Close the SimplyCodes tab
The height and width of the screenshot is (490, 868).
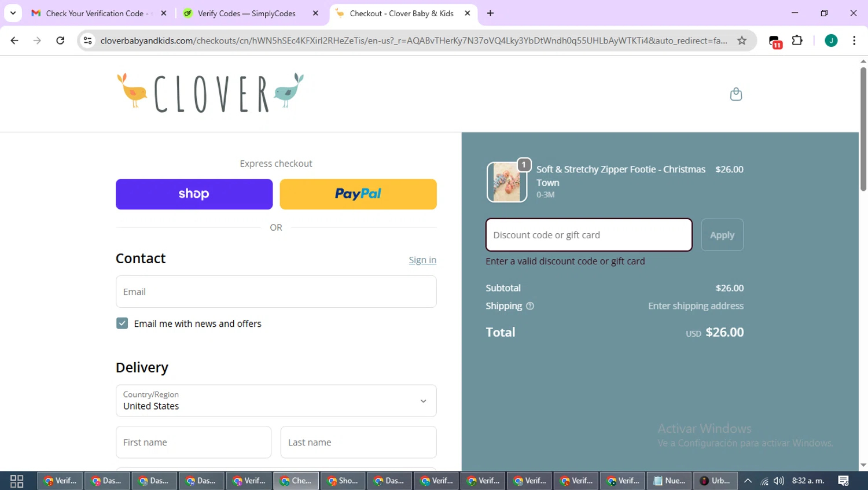point(315,13)
